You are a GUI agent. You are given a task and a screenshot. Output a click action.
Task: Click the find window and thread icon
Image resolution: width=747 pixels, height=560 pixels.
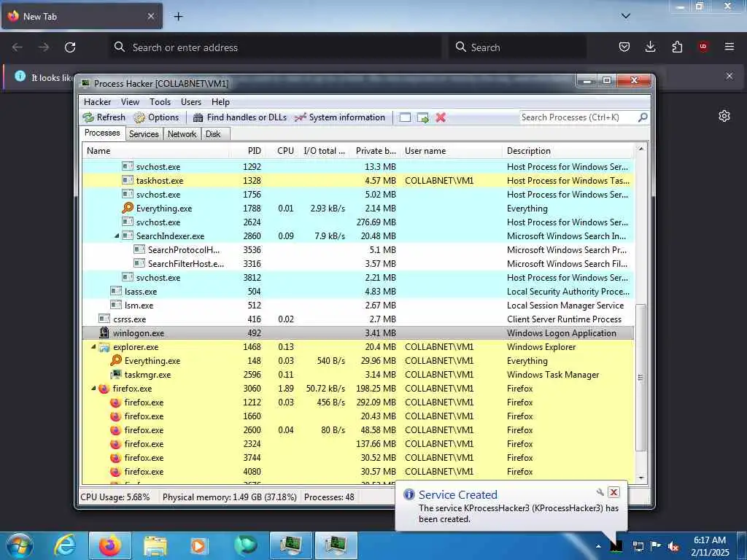tap(423, 117)
